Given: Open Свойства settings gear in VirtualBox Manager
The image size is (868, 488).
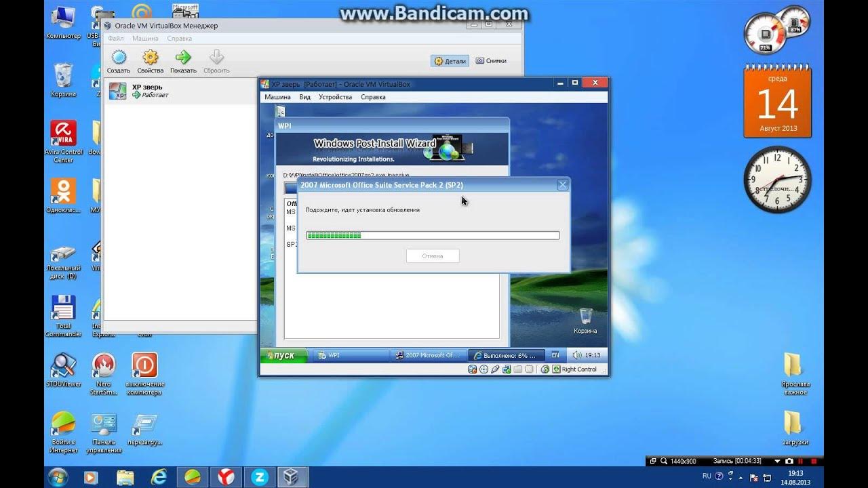Looking at the screenshot, I should click(150, 61).
